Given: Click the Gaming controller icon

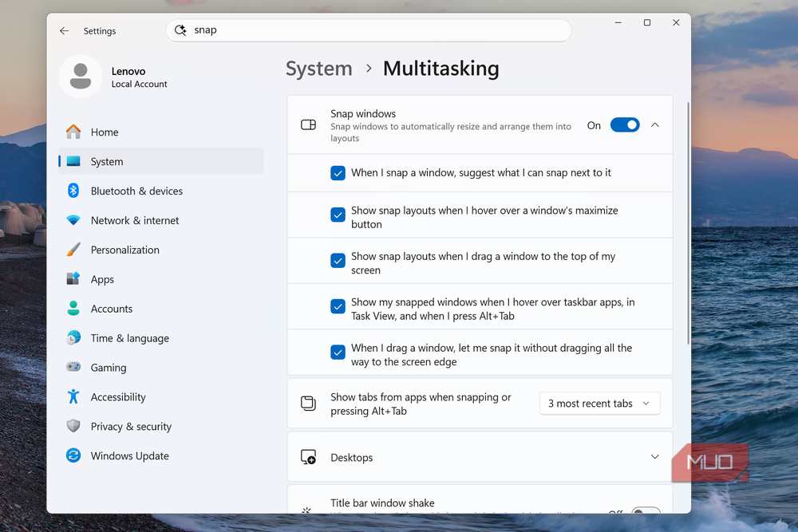Looking at the screenshot, I should coord(73,367).
